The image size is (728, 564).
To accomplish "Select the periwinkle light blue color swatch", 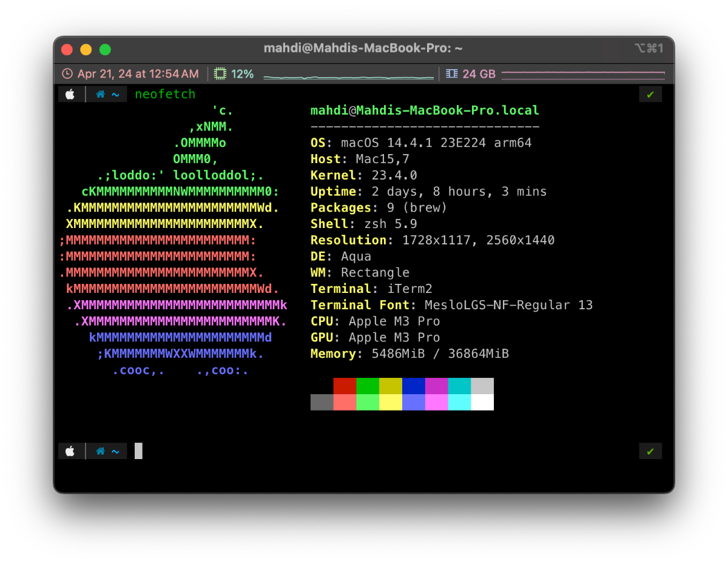I will [414, 402].
